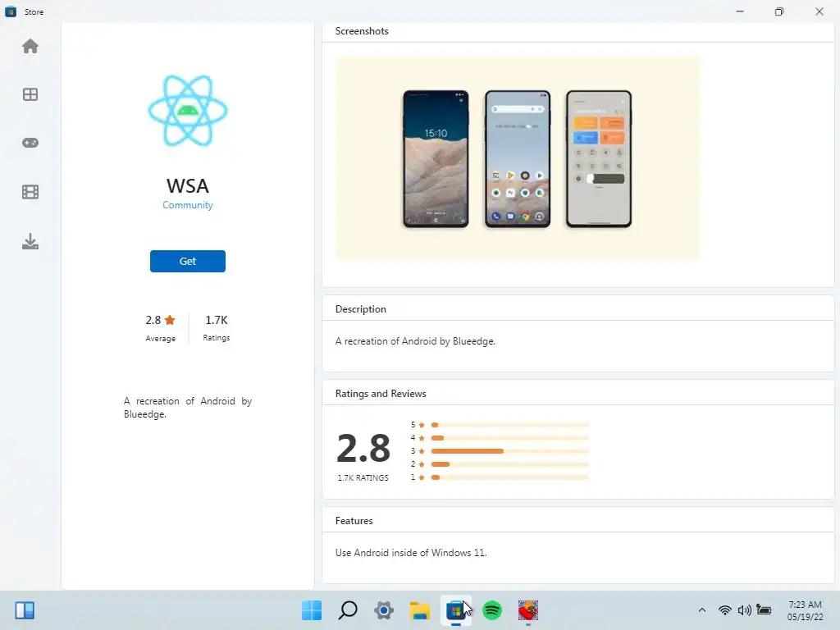Expand the hidden tray icons chevron
Image resolution: width=840 pixels, height=630 pixels.
coord(702,610)
